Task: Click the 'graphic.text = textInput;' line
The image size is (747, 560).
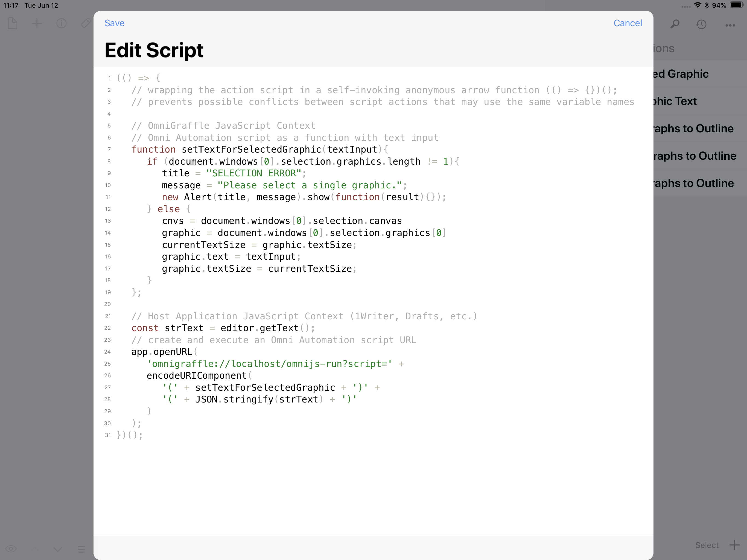Action: pyautogui.click(x=231, y=257)
